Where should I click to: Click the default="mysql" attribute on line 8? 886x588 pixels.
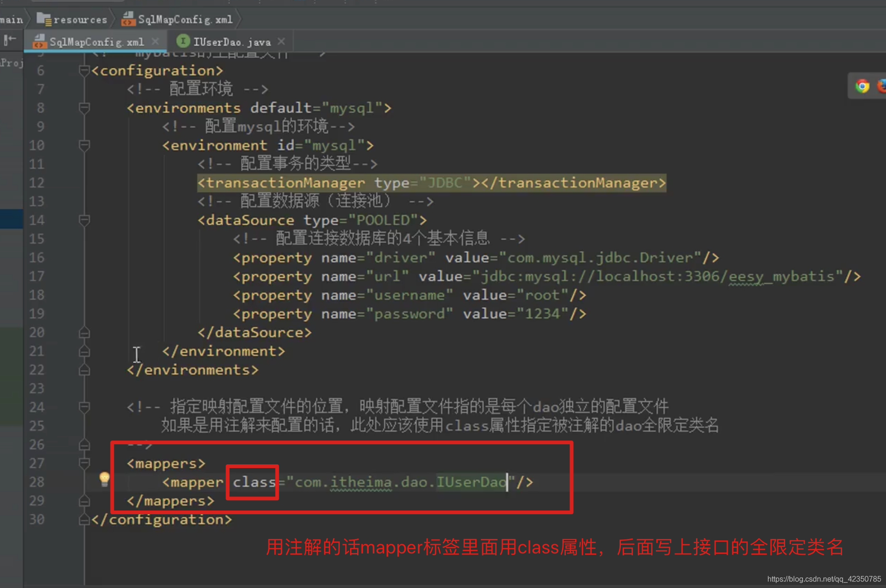click(316, 108)
